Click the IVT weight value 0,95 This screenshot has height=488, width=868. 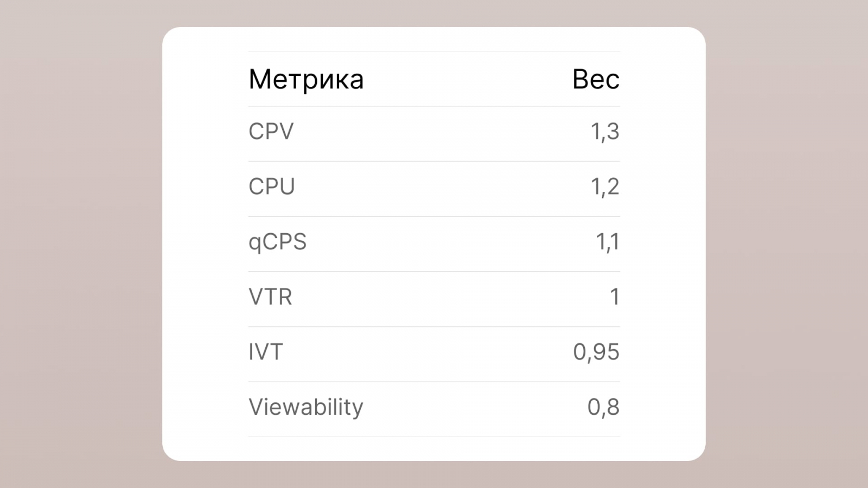click(x=596, y=352)
